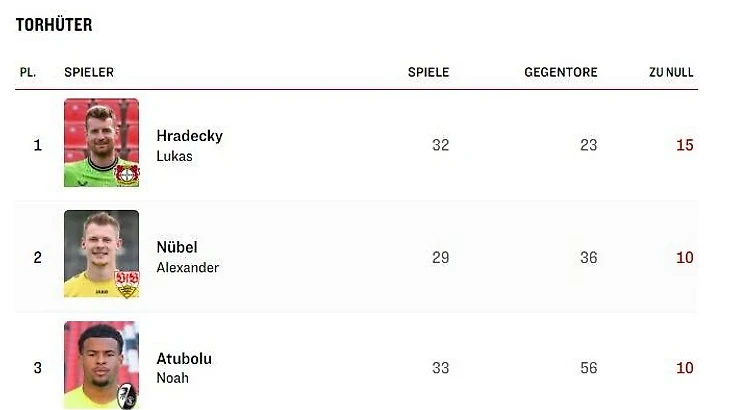Screen dimensions: 730x410
Task: Click the Bayer Leverkusen club badge
Action: coord(128,174)
